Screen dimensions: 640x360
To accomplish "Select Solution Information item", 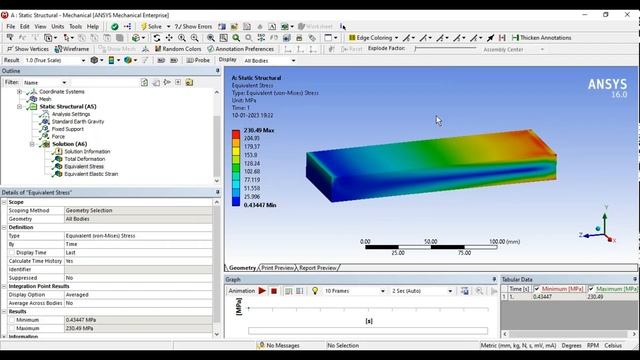I will [87, 151].
